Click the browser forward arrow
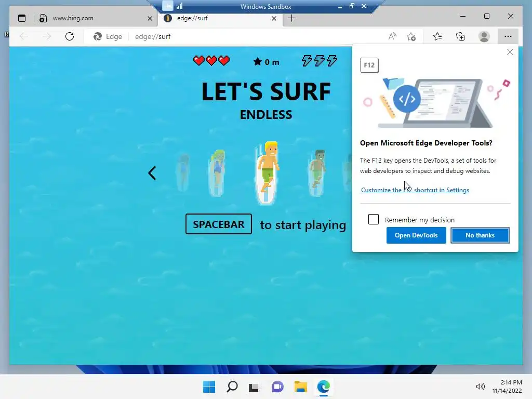532x399 pixels. [x=47, y=36]
